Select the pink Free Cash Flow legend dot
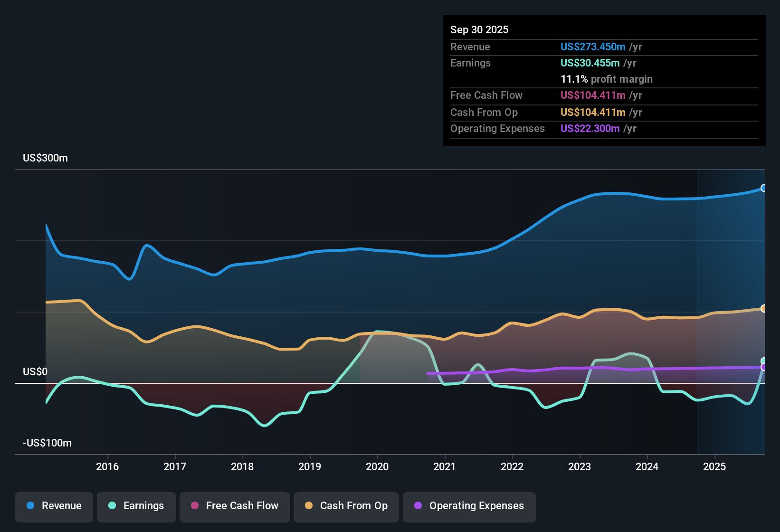The image size is (780, 532). [195, 506]
